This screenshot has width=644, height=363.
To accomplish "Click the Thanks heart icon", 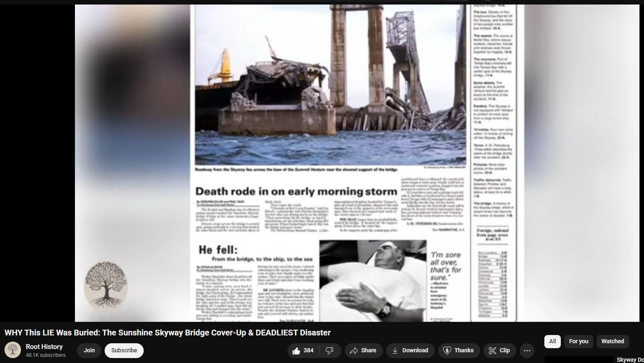I will pyautogui.click(x=447, y=351).
